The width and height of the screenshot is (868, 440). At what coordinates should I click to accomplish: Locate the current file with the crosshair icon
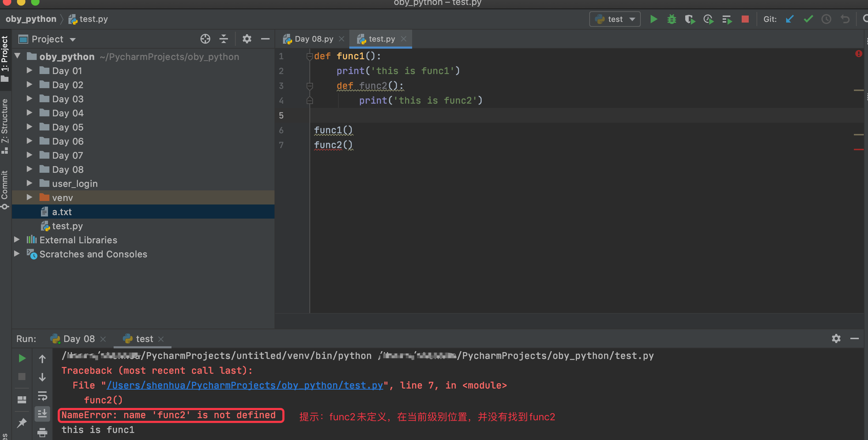pyautogui.click(x=205, y=39)
